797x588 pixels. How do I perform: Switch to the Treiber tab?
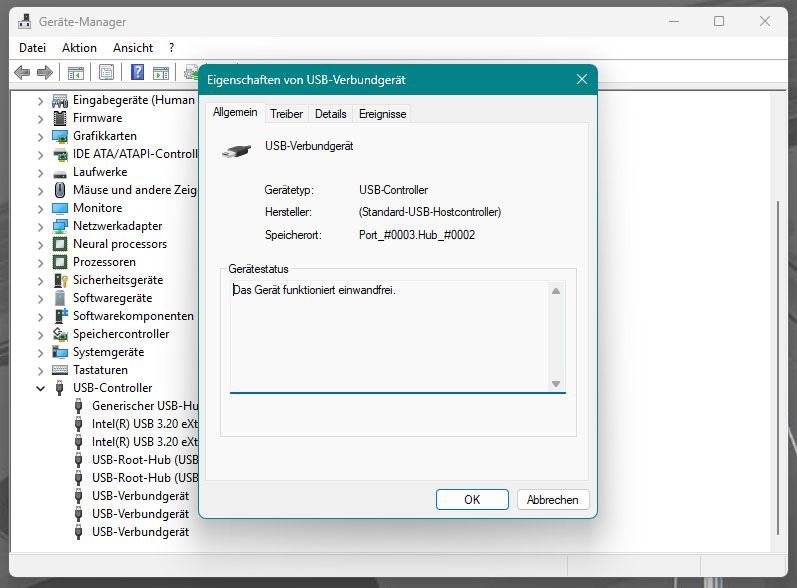[286, 114]
